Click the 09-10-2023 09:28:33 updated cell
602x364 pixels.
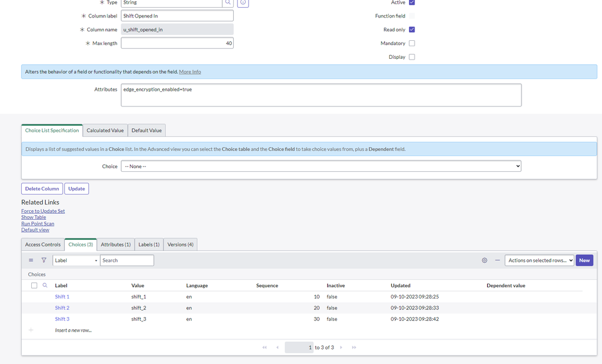pos(415,308)
